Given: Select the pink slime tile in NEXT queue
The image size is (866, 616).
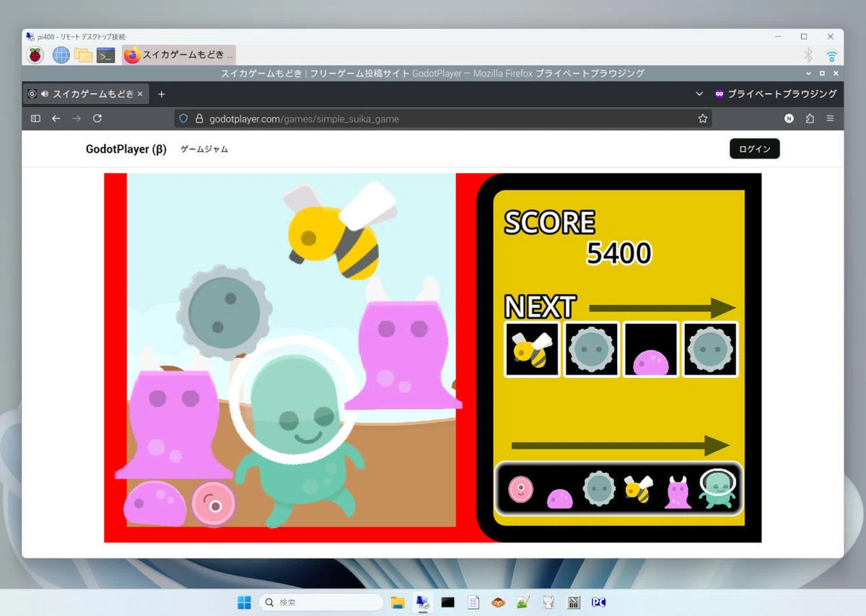Looking at the screenshot, I should (x=651, y=349).
